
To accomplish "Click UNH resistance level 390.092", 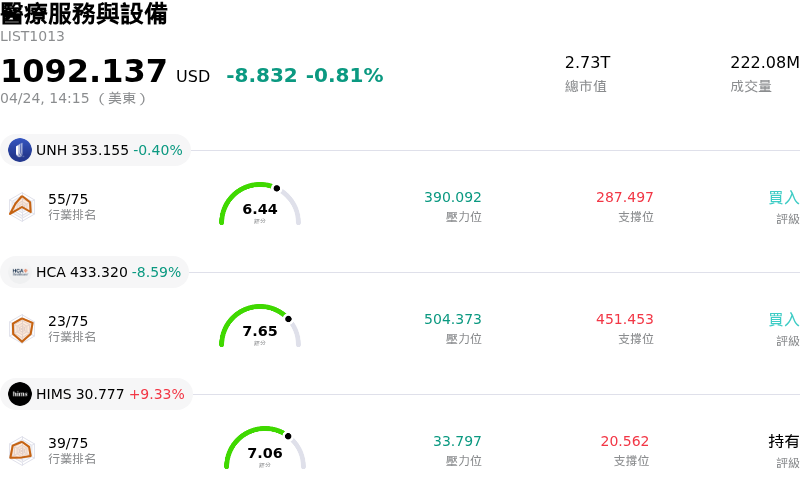I will [x=452, y=198].
